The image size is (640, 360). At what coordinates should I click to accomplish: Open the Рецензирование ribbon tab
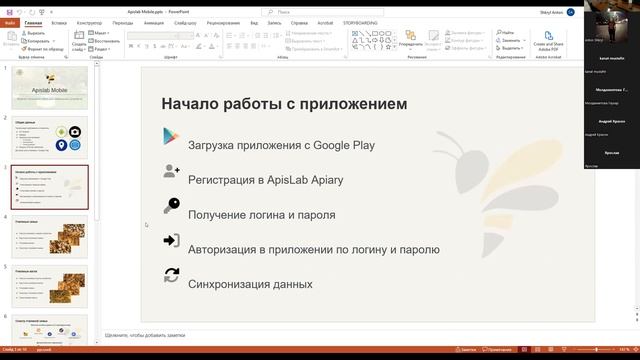[x=223, y=23]
